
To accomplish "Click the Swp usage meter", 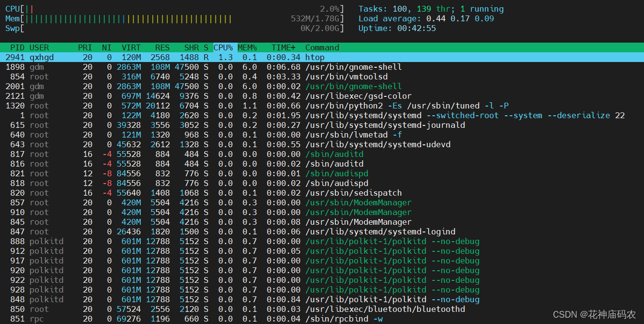I will pyautogui.click(x=175, y=28).
